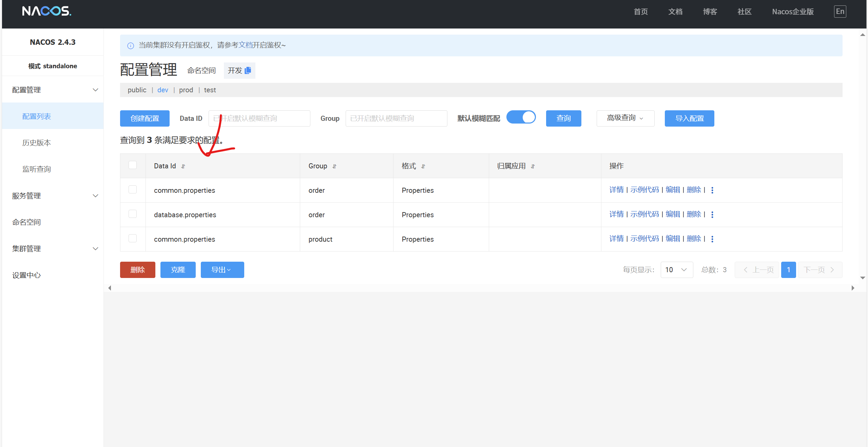Focus the Group search field
Screen dimensions: 868x447
tap(396, 118)
